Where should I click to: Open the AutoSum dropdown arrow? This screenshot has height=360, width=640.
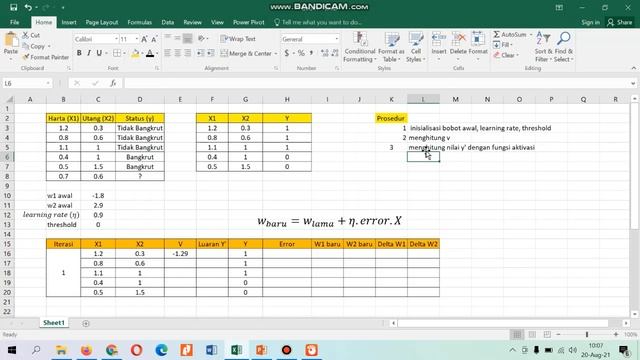pyautogui.click(x=531, y=35)
